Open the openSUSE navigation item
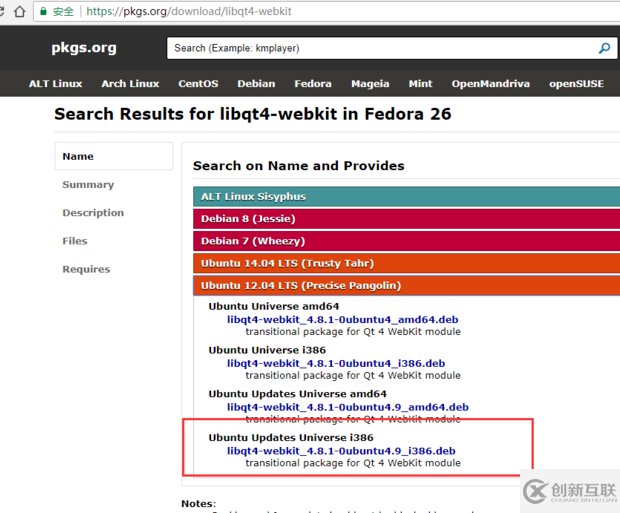Image resolution: width=620 pixels, height=513 pixels. tap(576, 84)
